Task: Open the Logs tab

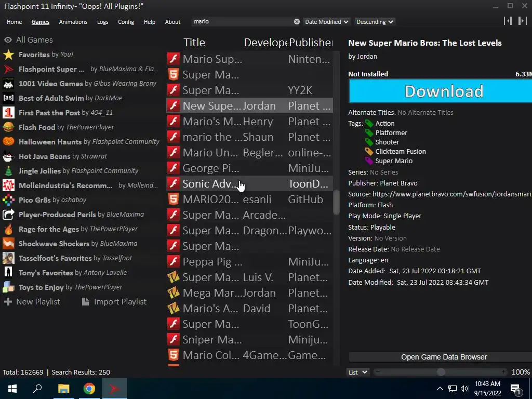Action: pos(102,22)
